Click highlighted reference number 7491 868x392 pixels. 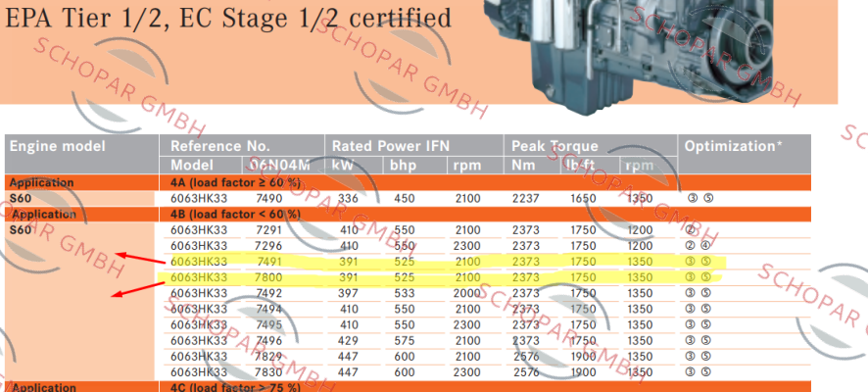point(268,262)
